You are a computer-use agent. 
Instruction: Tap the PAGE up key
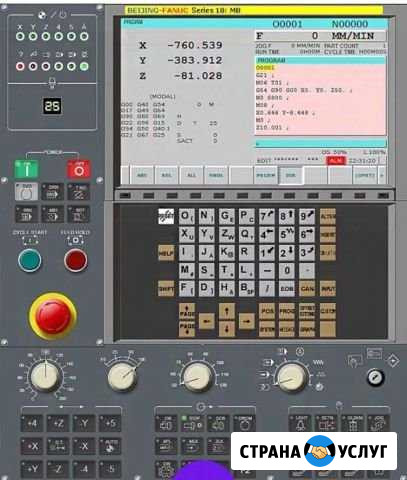(187, 311)
